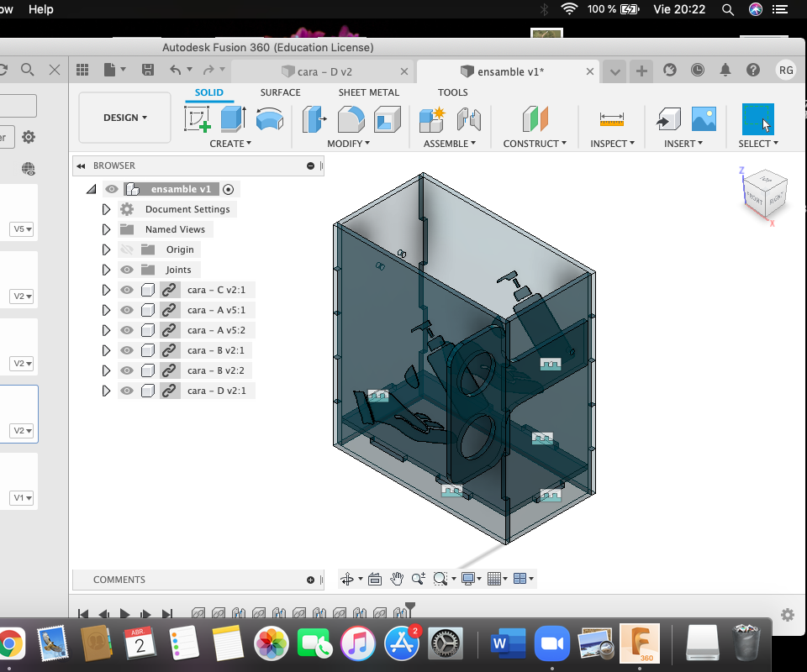Expand the Origin folder

coord(106,249)
